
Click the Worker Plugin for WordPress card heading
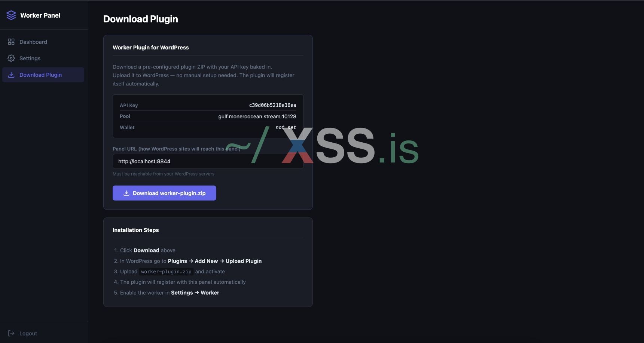tap(150, 48)
